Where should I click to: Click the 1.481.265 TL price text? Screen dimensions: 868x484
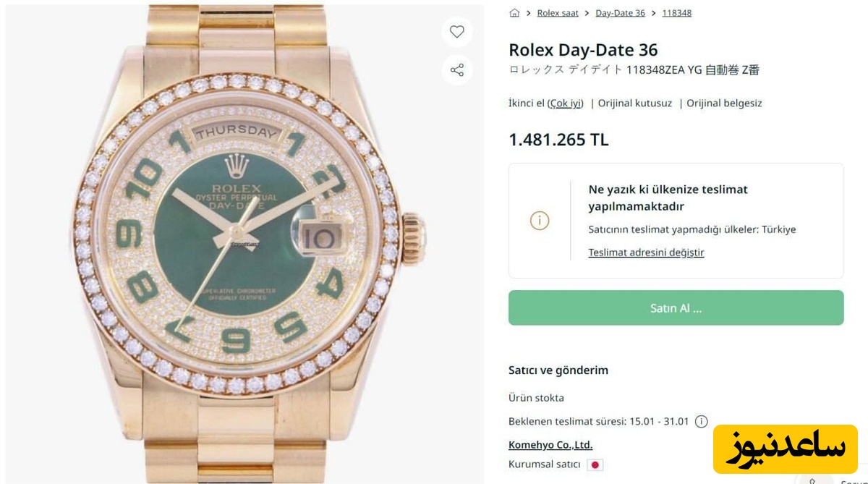[558, 140]
